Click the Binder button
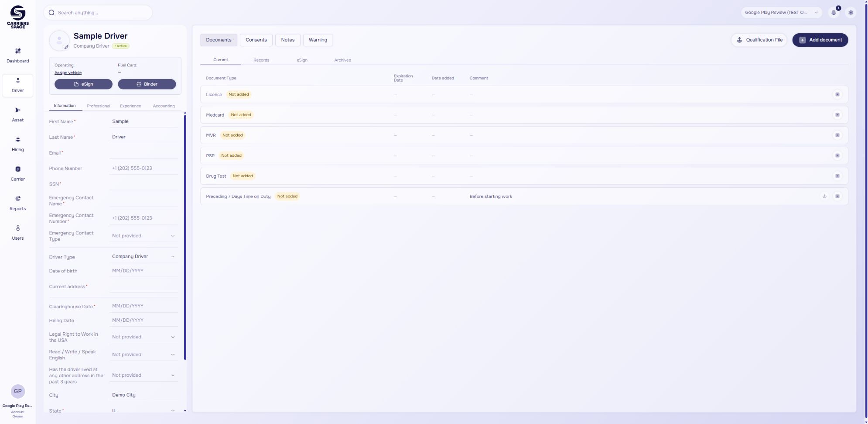868x424 pixels. (147, 84)
